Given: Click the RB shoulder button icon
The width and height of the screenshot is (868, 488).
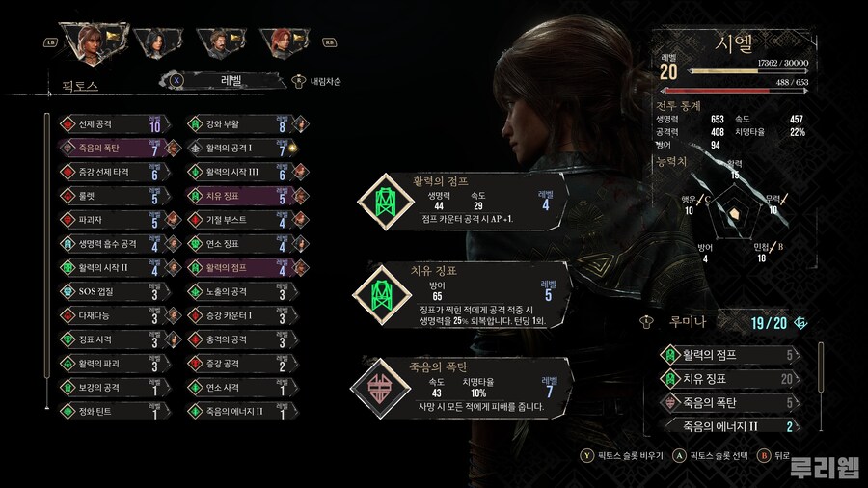Looking at the screenshot, I should point(330,42).
